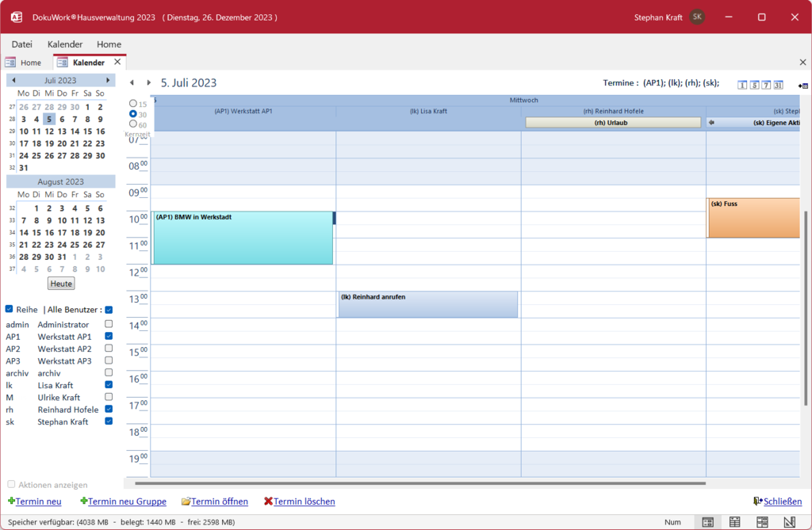Uncheck the Werkstatt AP1 user checkbox
Screen dimensions: 812x530
click(109, 337)
